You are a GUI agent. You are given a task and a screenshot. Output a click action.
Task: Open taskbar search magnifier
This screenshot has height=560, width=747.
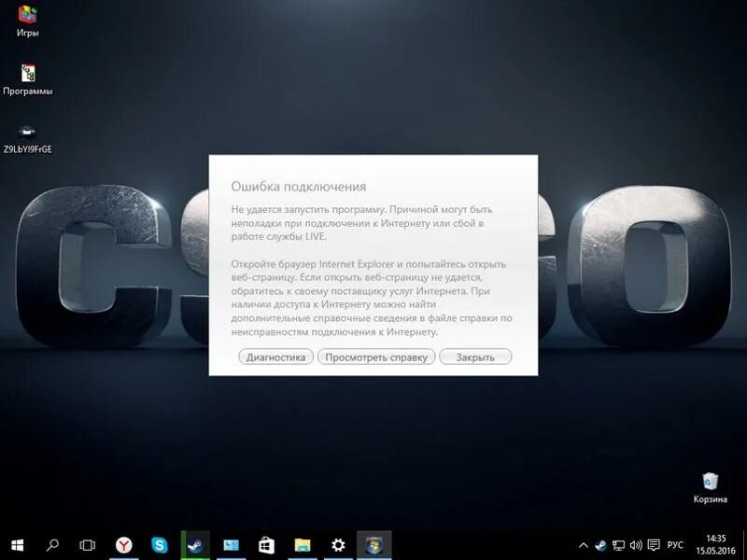[x=52, y=544]
